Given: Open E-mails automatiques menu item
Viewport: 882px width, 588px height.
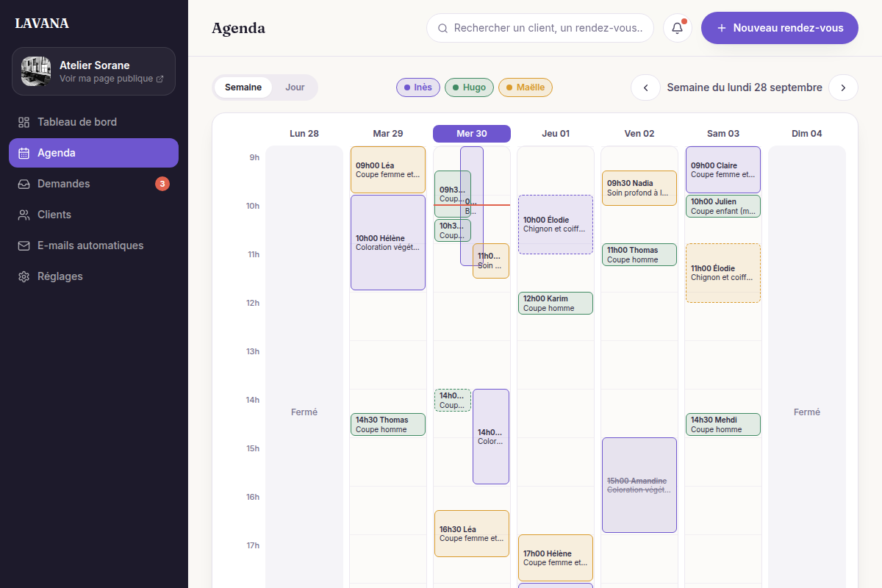Looking at the screenshot, I should [93, 245].
